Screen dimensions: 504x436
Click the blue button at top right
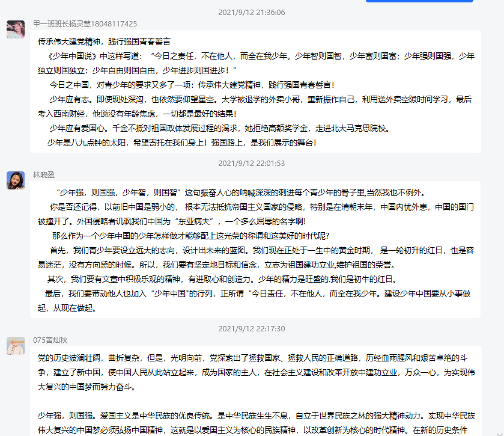click(x=419, y=1)
